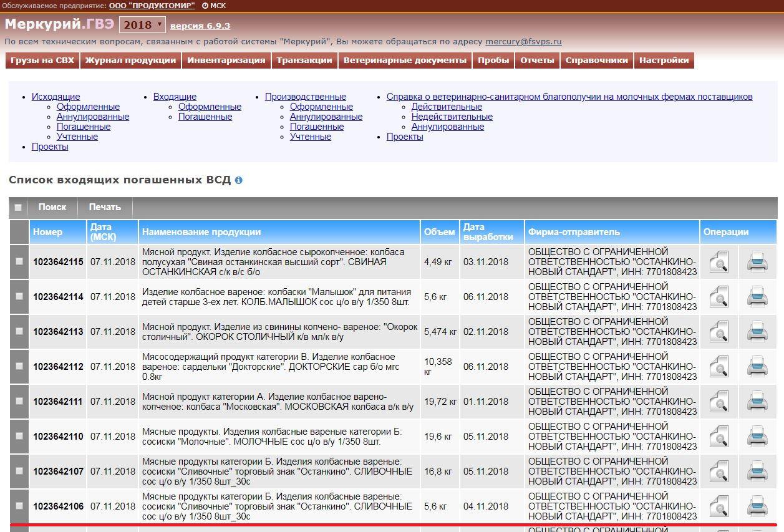Tick checkbox for row 1023642112
784x532 pixels.
(19, 367)
